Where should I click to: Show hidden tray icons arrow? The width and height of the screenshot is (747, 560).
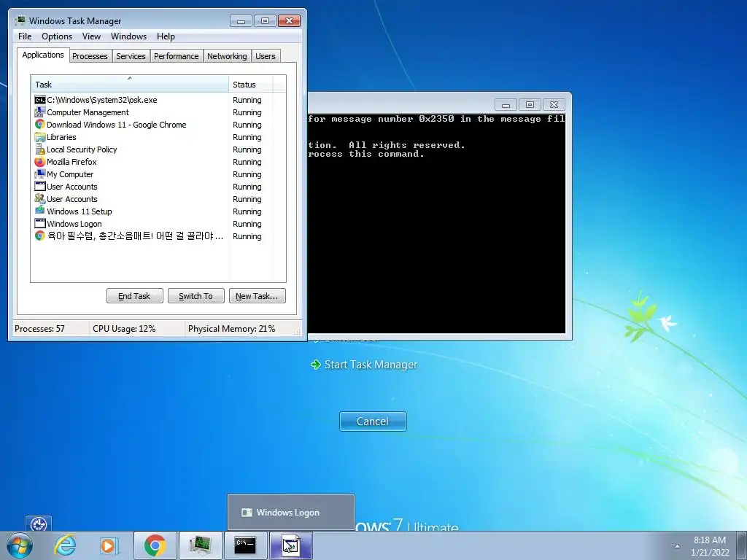tap(677, 546)
